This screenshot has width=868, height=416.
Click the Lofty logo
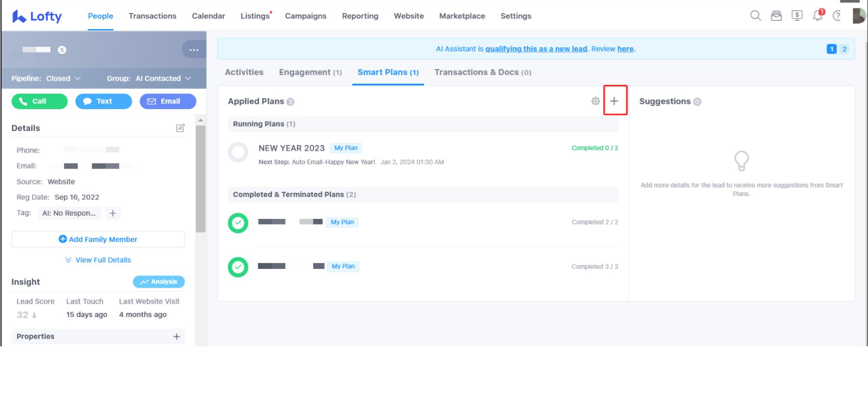[37, 17]
